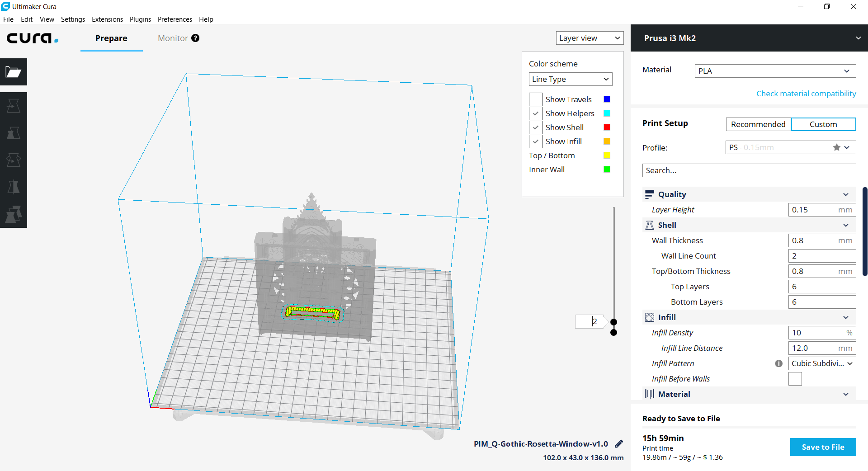Click the Show Infill orange color swatch

pos(607,141)
